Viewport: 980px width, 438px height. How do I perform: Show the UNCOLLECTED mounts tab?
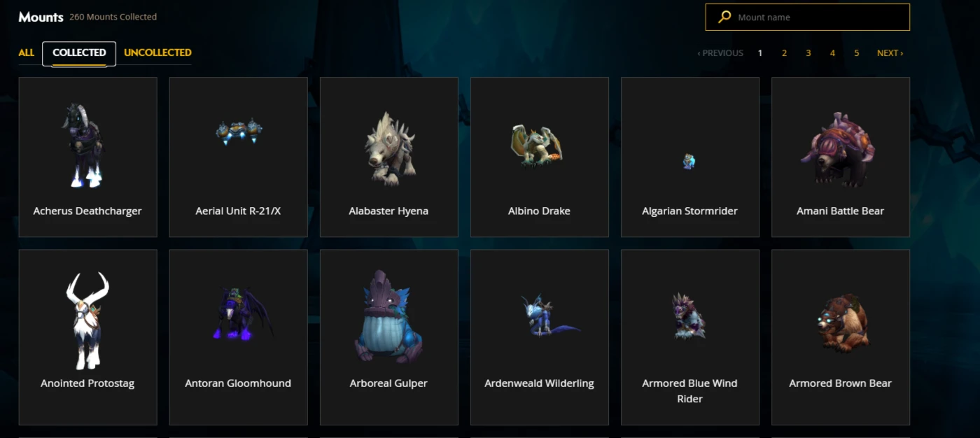click(157, 52)
